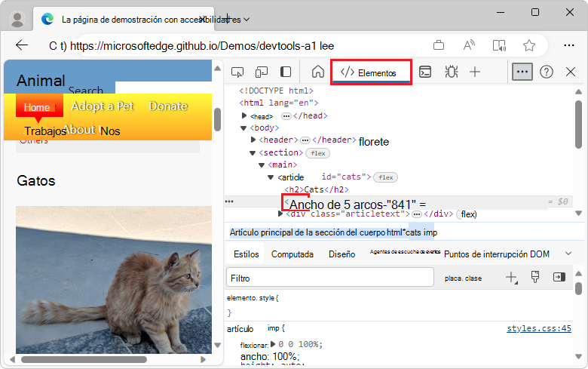Open the Donate navigation link

point(168,106)
